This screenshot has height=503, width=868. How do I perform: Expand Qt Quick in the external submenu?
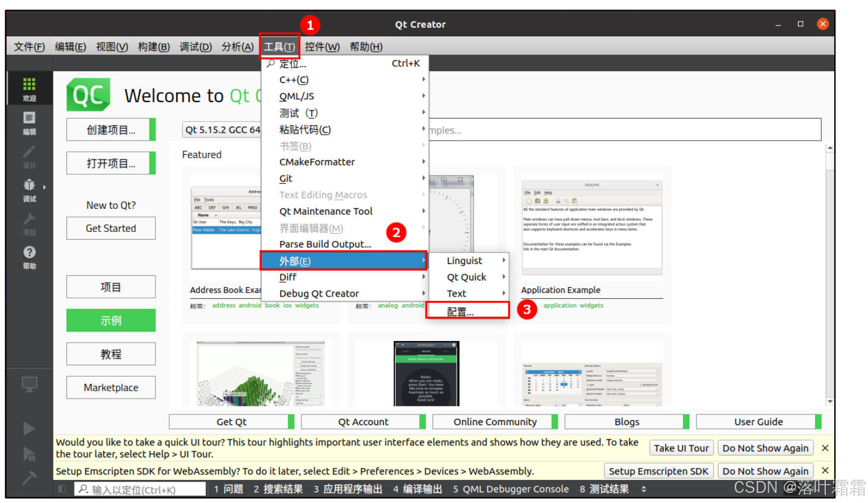pos(468,277)
